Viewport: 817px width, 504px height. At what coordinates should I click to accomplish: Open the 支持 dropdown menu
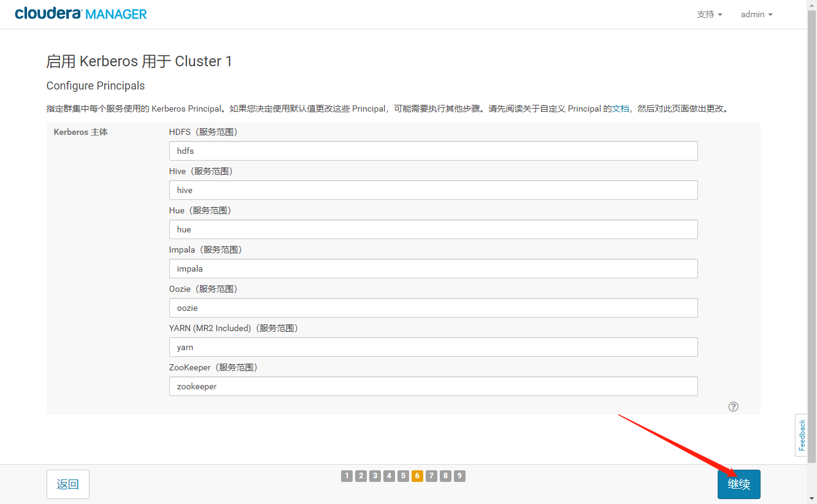(710, 14)
